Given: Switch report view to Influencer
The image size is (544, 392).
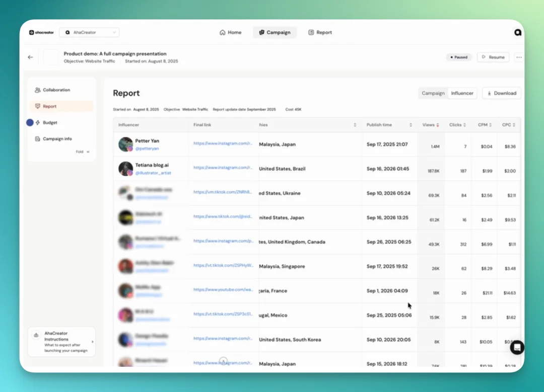Looking at the screenshot, I should (462, 93).
